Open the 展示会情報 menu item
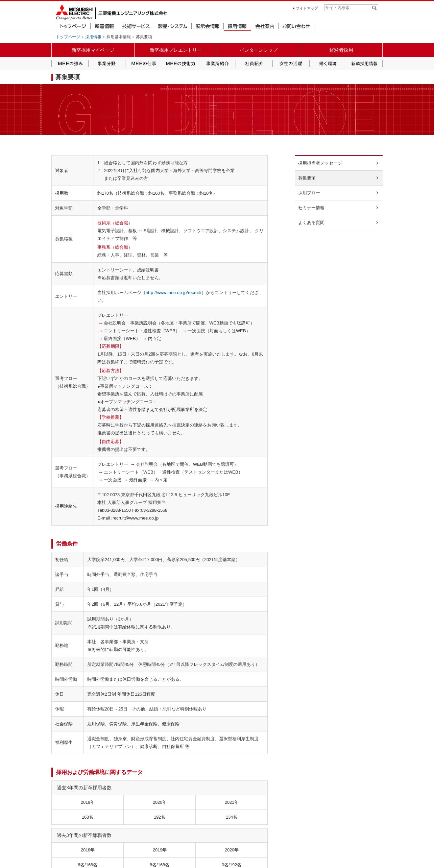 [207, 26]
